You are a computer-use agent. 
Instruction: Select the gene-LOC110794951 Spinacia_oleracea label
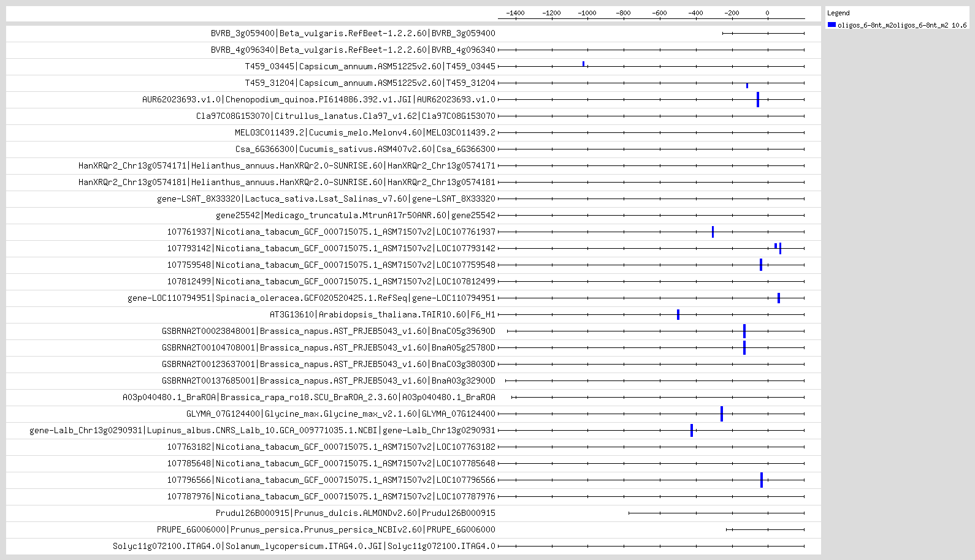(x=312, y=298)
